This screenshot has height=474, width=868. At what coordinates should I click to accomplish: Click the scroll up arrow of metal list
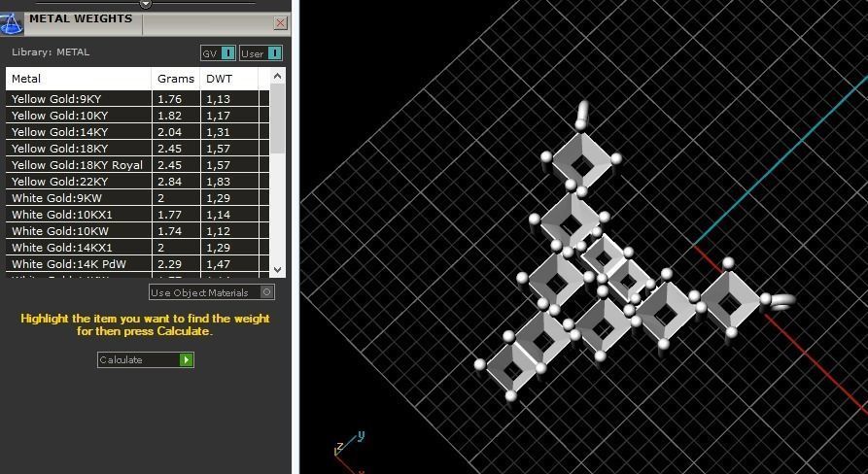coord(278,76)
